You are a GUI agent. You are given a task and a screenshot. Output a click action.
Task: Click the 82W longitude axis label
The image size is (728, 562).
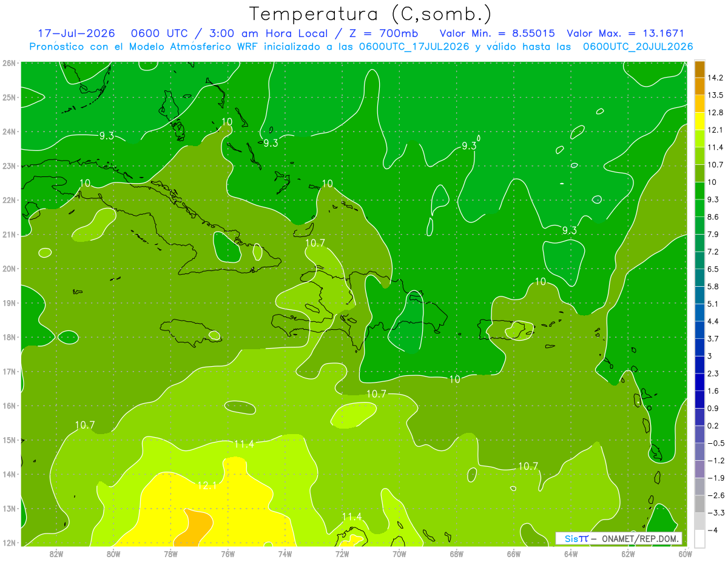coord(56,554)
